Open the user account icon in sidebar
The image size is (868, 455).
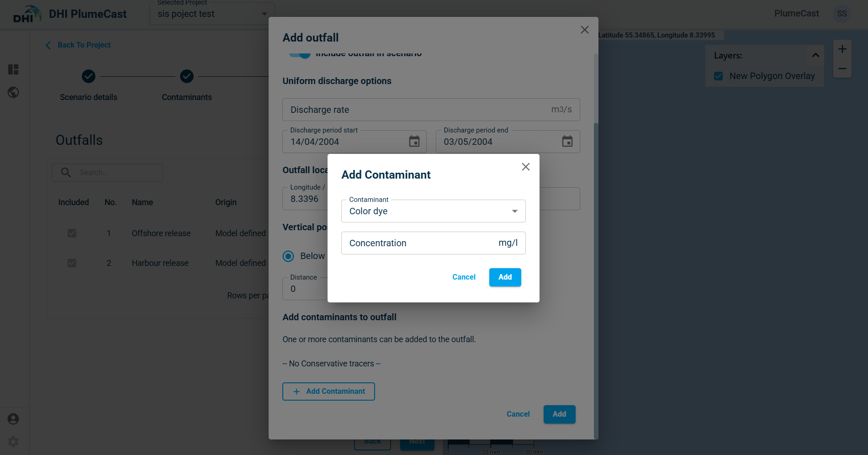(x=13, y=419)
